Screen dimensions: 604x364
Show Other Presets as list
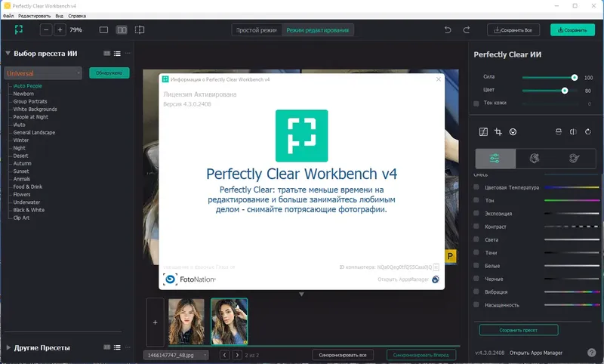coord(117,347)
